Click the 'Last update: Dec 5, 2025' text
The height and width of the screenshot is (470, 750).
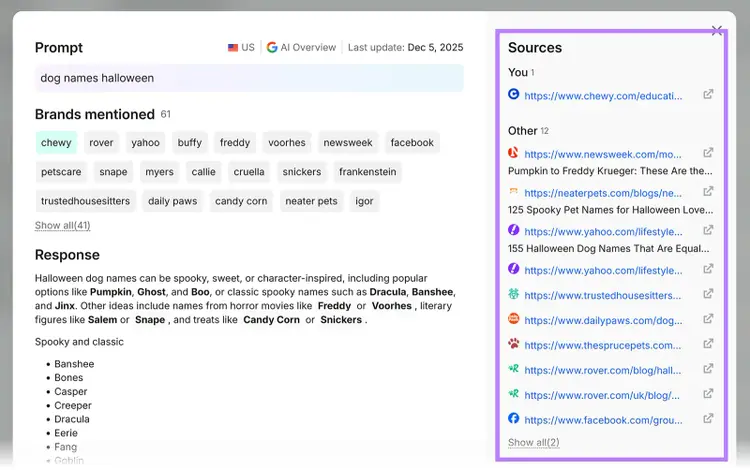406,47
